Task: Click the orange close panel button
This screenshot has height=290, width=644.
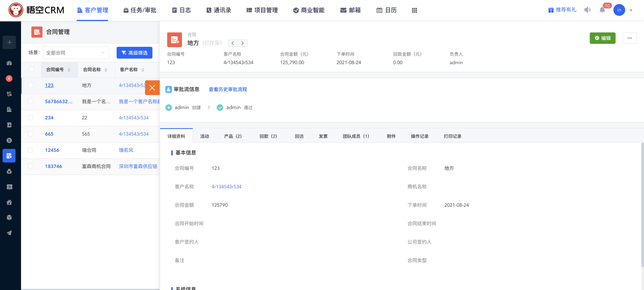Action: point(152,88)
